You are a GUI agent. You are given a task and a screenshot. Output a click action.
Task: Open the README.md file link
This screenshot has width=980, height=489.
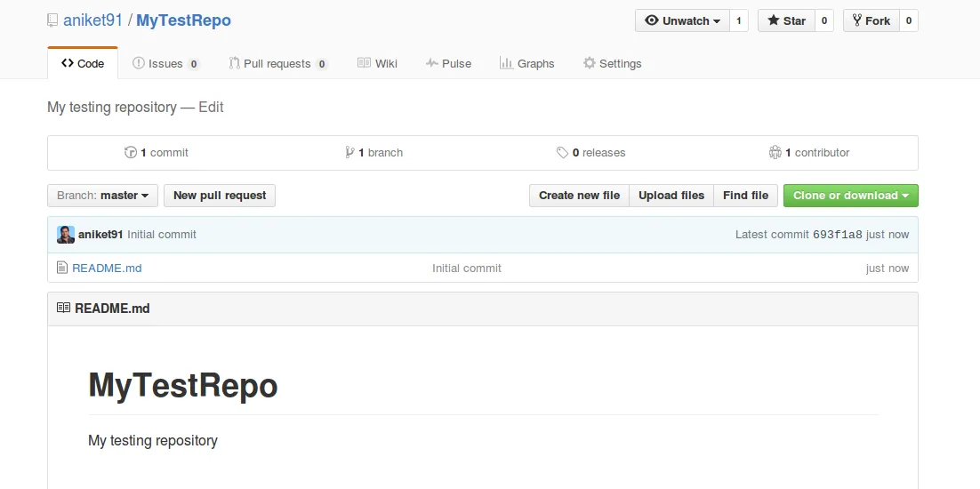coord(107,268)
